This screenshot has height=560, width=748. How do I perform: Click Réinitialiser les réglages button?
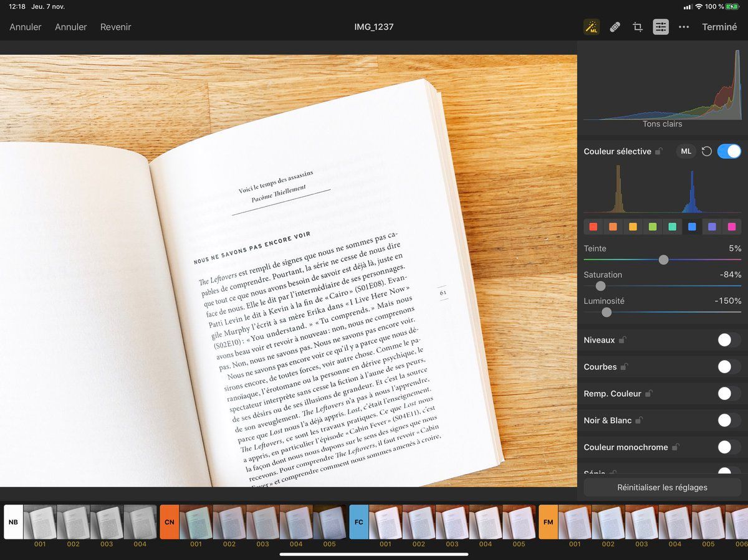(662, 487)
